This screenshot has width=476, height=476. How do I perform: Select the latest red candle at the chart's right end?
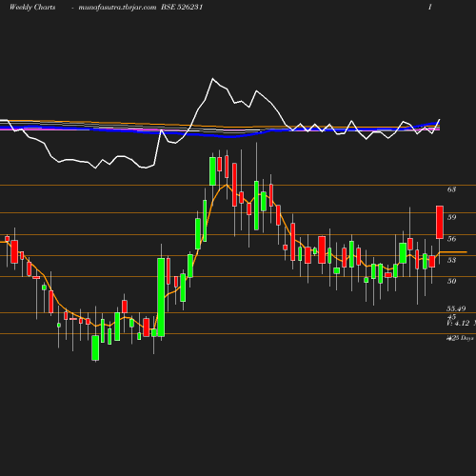click(440, 222)
